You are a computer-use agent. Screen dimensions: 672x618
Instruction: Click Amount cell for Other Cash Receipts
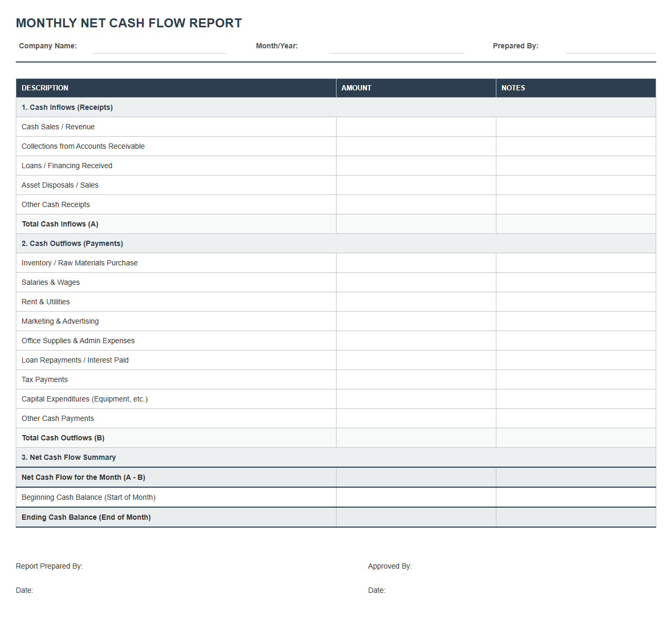(416, 204)
